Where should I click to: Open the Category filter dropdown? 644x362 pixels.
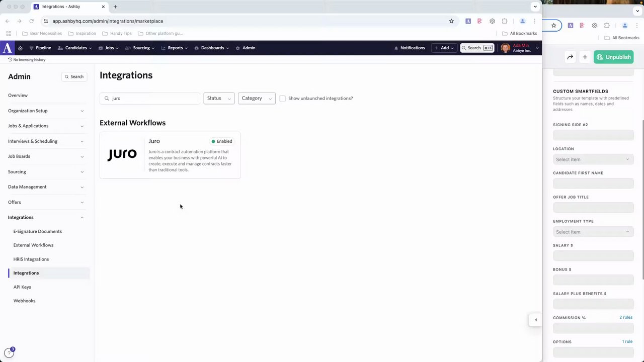coord(257,99)
